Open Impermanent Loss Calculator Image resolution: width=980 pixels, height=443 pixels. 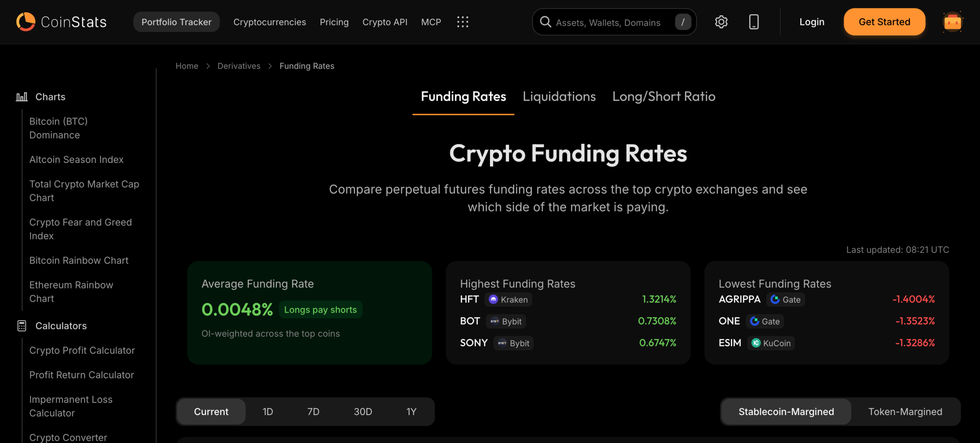tap(71, 406)
